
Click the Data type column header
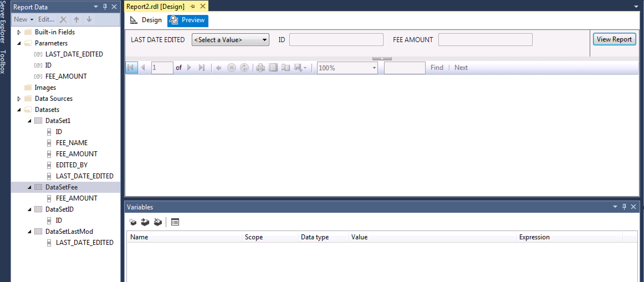(x=323, y=237)
